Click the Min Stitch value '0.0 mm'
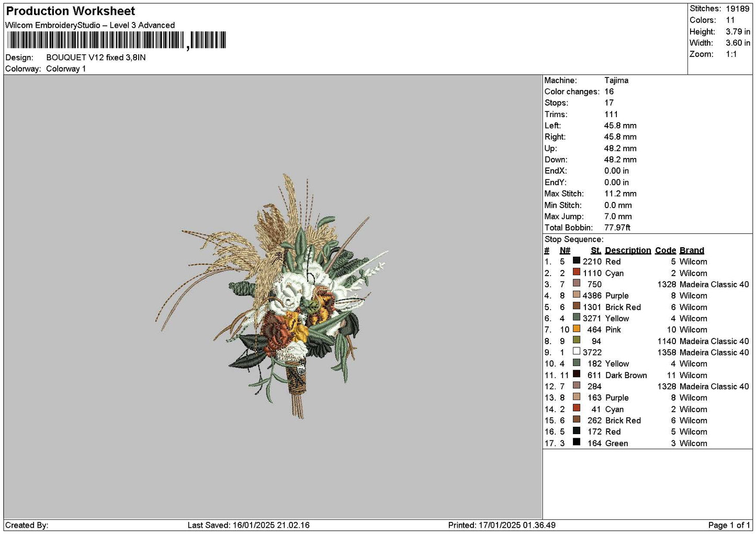Image resolution: width=756 pixels, height=534 pixels. tap(618, 205)
